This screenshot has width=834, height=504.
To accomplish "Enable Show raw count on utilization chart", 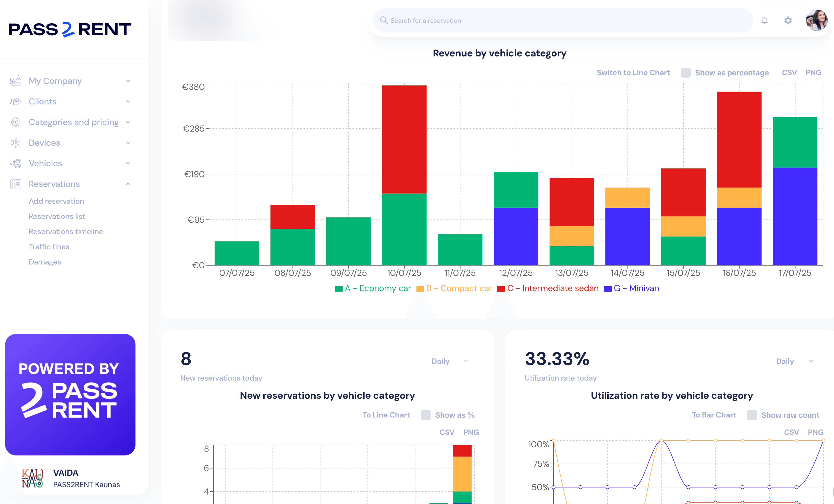I will tap(751, 415).
